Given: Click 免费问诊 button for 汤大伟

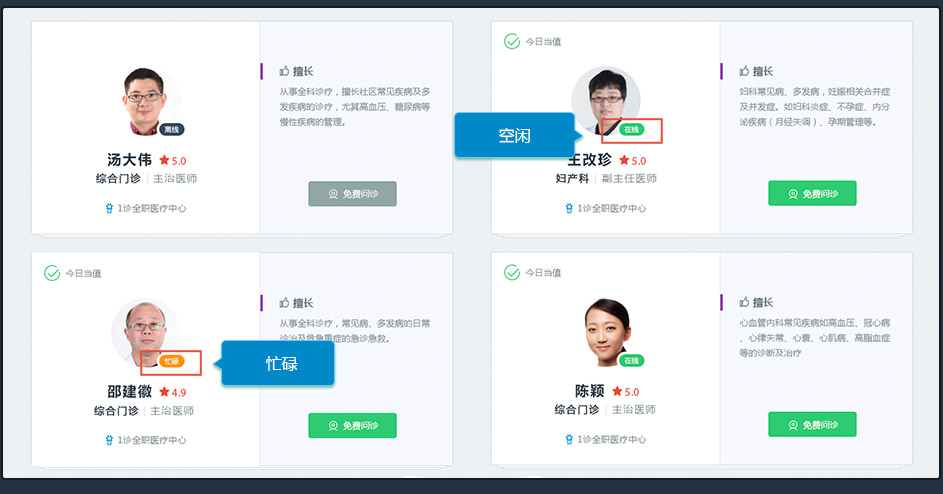Looking at the screenshot, I should tap(352, 194).
